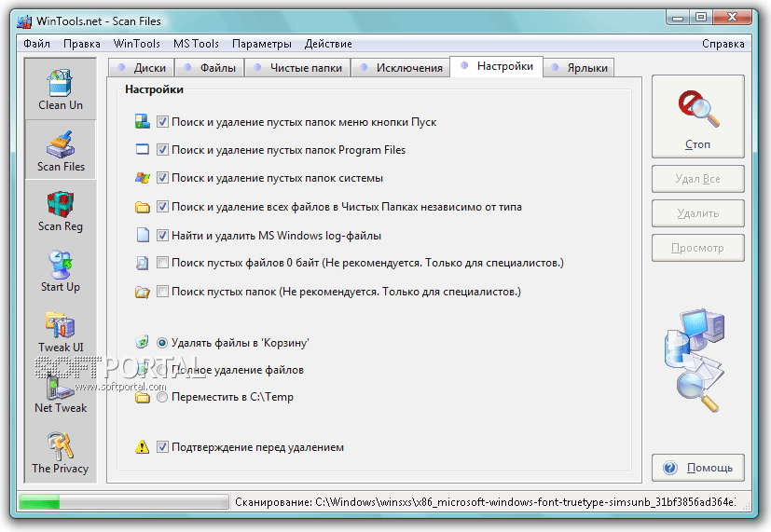Open Помощь help button

tap(697, 468)
